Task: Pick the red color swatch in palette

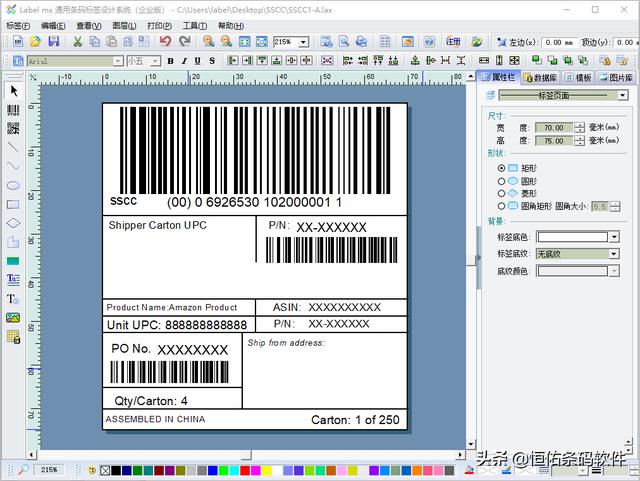Action: point(245,470)
